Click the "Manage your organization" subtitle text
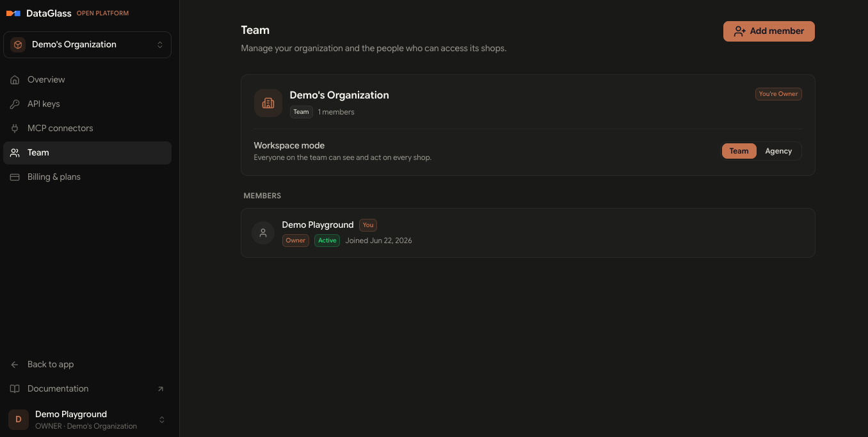Screen dimensions: 868x437 [374, 49]
